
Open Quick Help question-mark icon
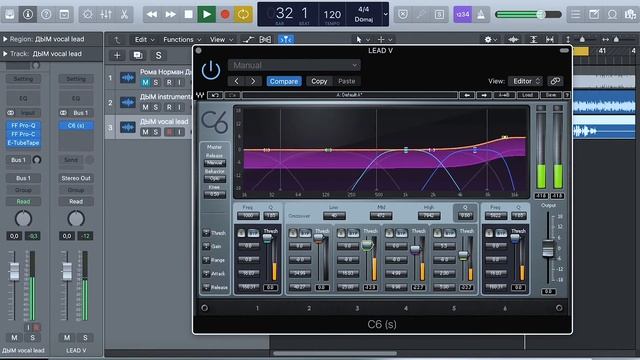(x=46, y=14)
